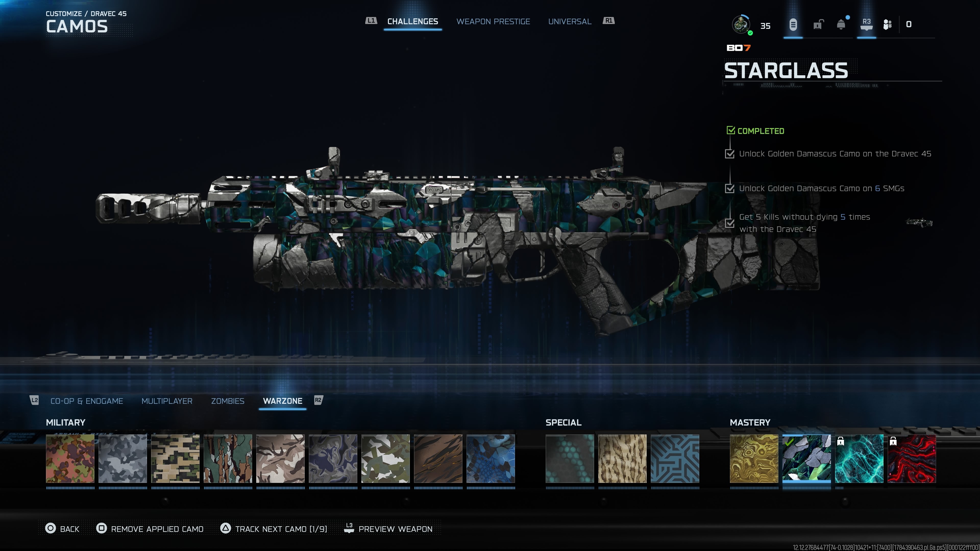Click the COD points currency icon
980x551 pixels.
pos(888,25)
